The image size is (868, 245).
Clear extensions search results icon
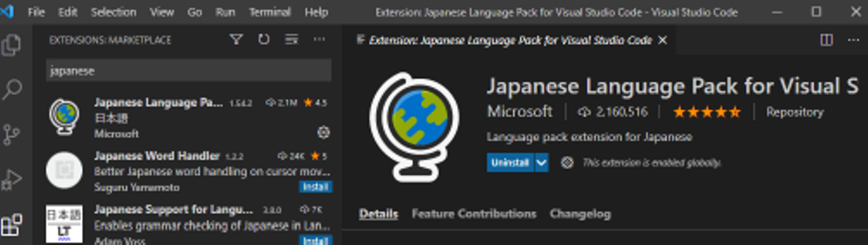(292, 40)
